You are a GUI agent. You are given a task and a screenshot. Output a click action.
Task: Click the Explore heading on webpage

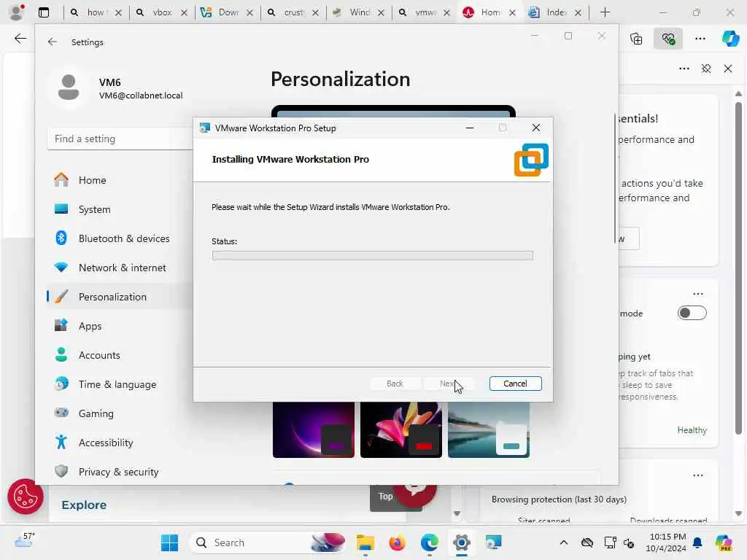pyautogui.click(x=84, y=505)
